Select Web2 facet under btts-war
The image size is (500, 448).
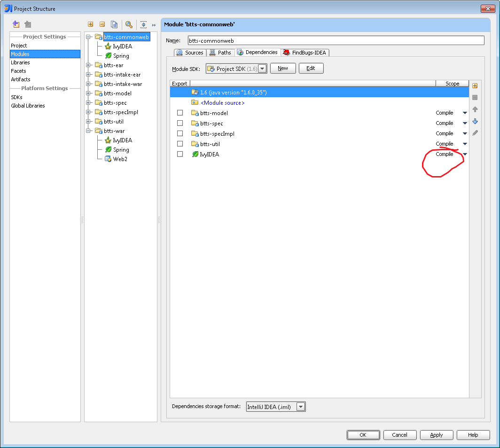[117, 159]
